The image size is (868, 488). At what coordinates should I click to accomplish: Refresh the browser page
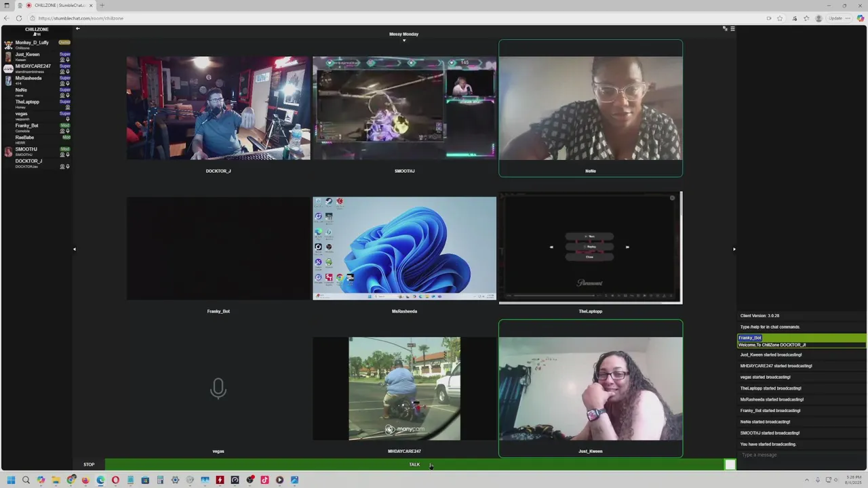click(x=18, y=18)
